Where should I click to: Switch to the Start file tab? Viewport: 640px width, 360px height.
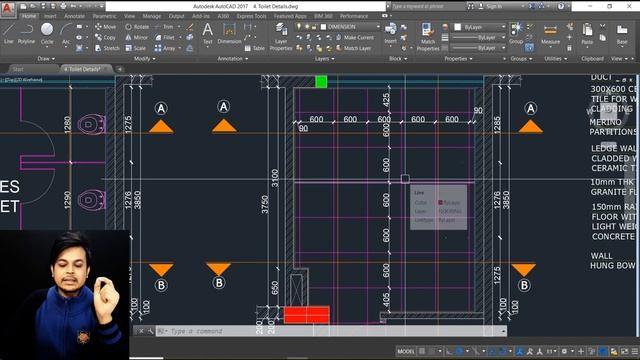18,69
